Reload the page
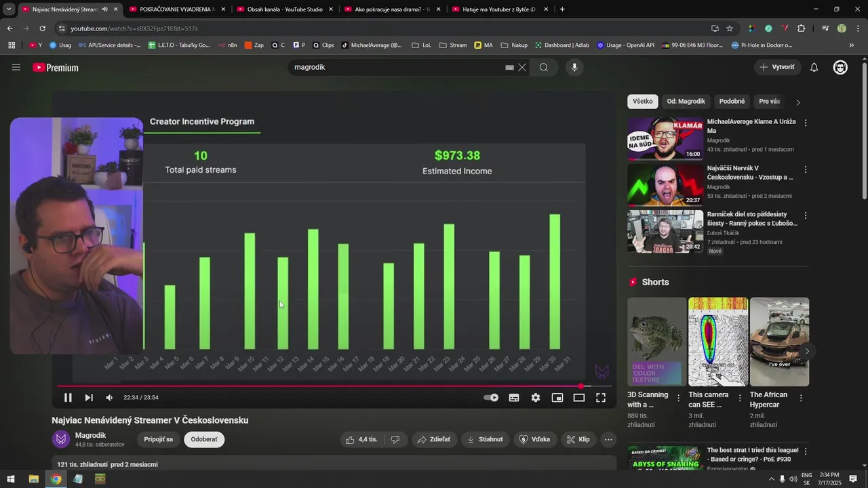868x488 pixels. [x=42, y=28]
